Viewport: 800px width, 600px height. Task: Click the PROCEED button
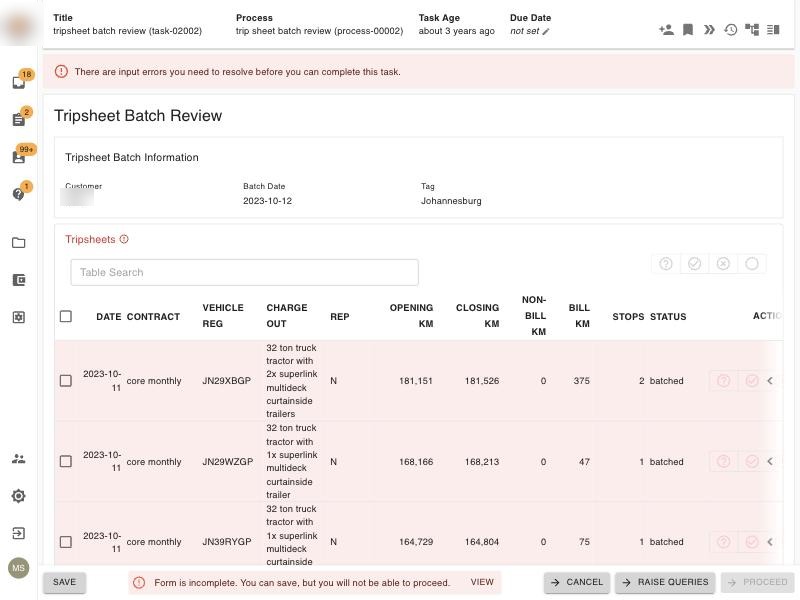coord(758,582)
